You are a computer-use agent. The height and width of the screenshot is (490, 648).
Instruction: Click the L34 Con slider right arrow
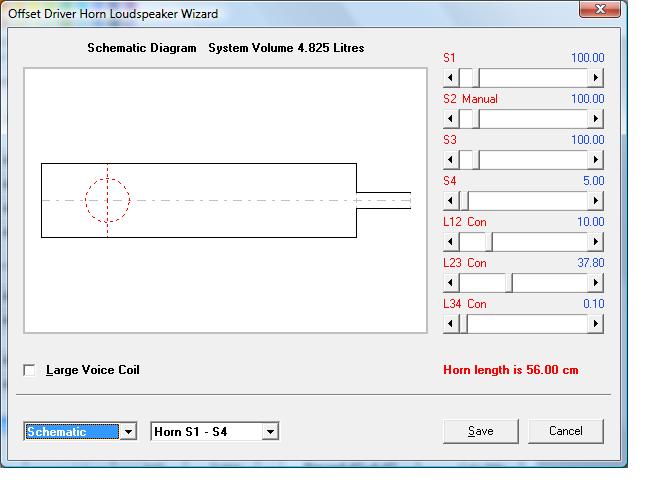[596, 323]
